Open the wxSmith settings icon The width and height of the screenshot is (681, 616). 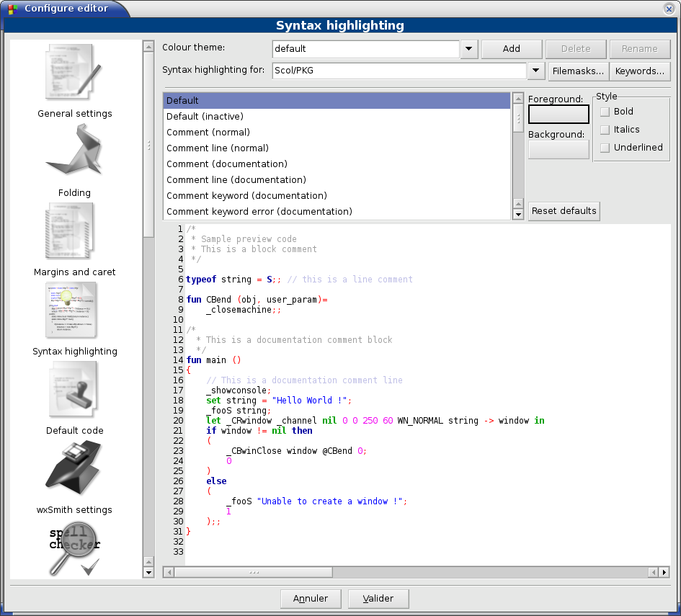[74, 467]
